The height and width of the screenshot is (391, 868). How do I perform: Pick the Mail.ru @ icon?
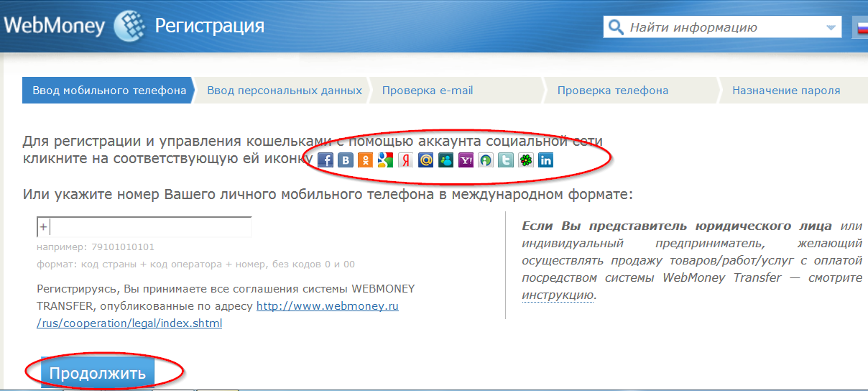click(x=426, y=160)
